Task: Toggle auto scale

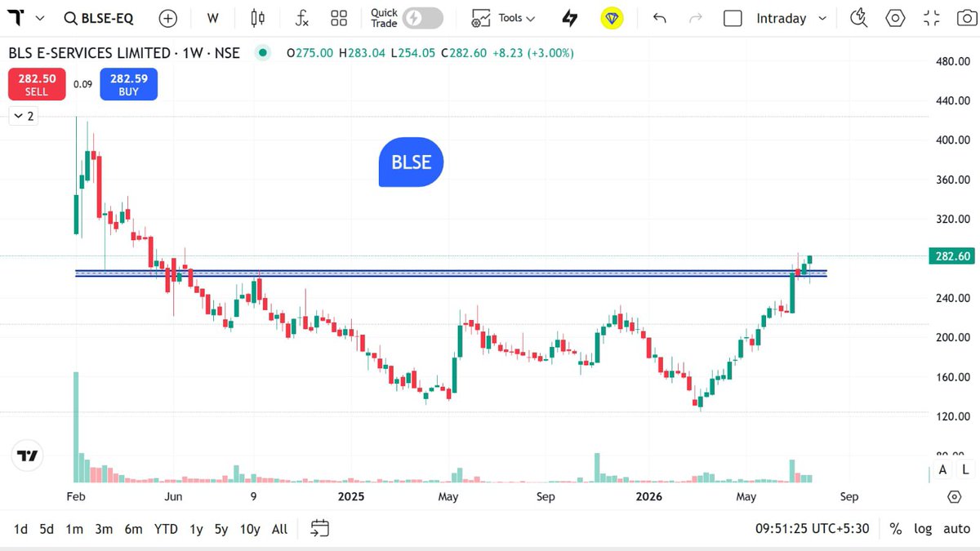Action: [956, 529]
